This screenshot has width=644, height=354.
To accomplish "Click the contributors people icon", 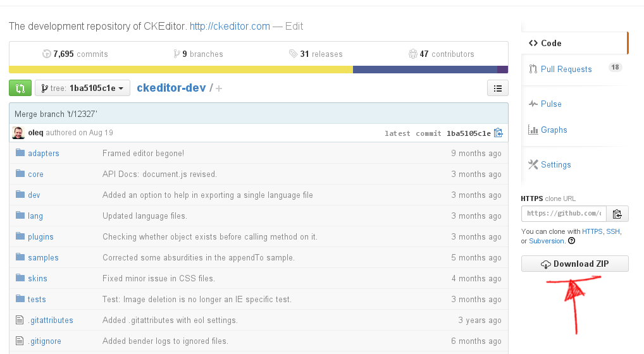I will [x=412, y=54].
